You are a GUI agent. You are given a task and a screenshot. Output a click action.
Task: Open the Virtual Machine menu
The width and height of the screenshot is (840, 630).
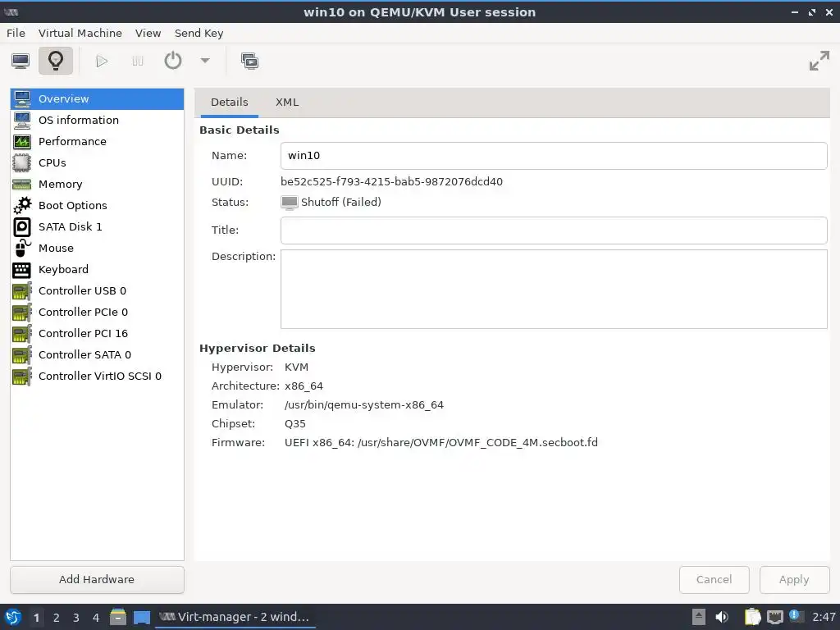coord(80,33)
